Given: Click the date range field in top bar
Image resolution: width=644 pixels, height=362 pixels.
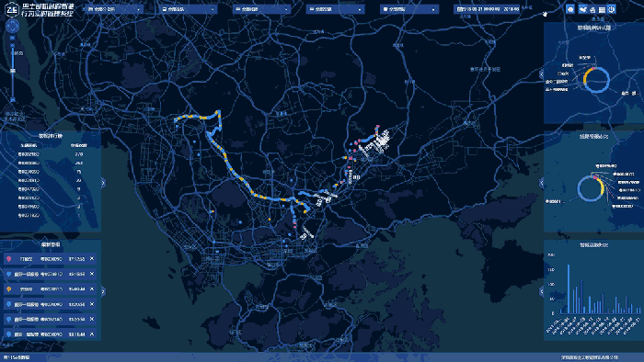Looking at the screenshot, I should (487, 9).
